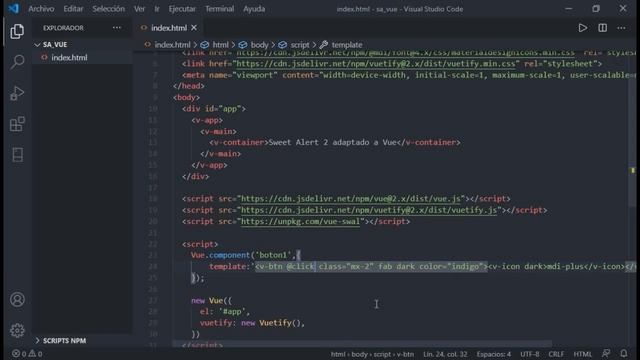Screen dimensions: 640x360
Task: Click index.html in the breadcrumb
Action: point(172,44)
